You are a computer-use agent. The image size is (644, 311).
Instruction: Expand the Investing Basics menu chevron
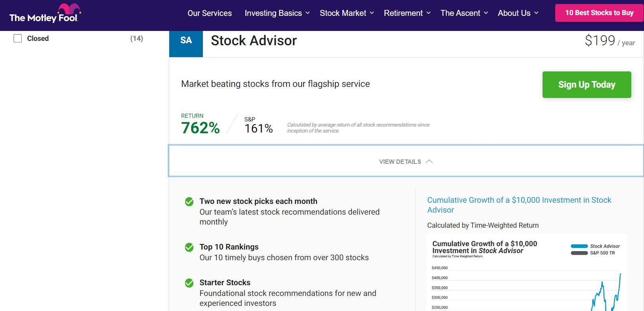308,13
